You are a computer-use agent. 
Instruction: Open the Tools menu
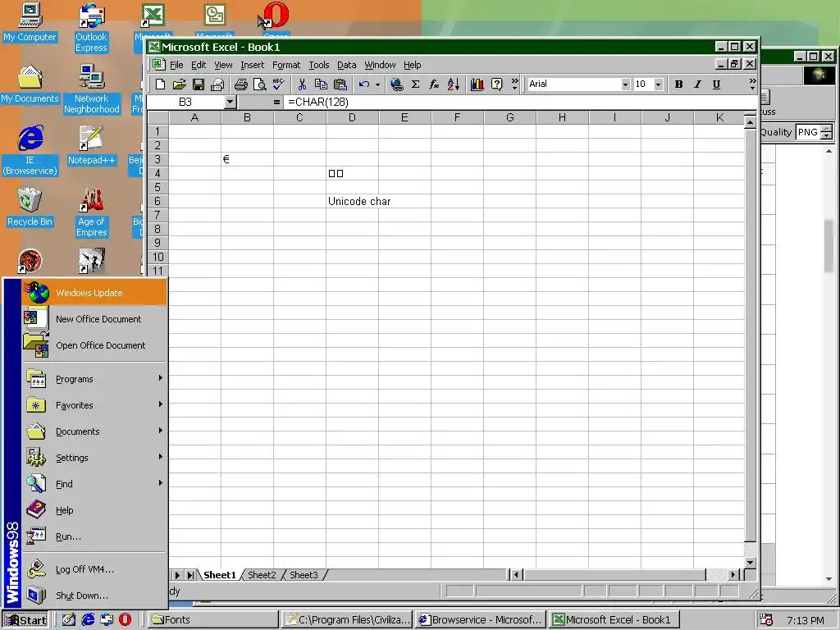click(x=319, y=65)
